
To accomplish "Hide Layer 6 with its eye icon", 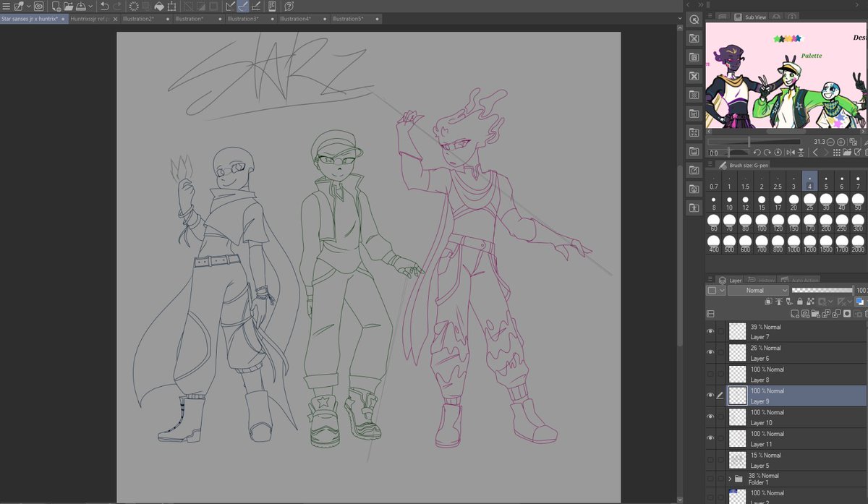I will (x=710, y=352).
